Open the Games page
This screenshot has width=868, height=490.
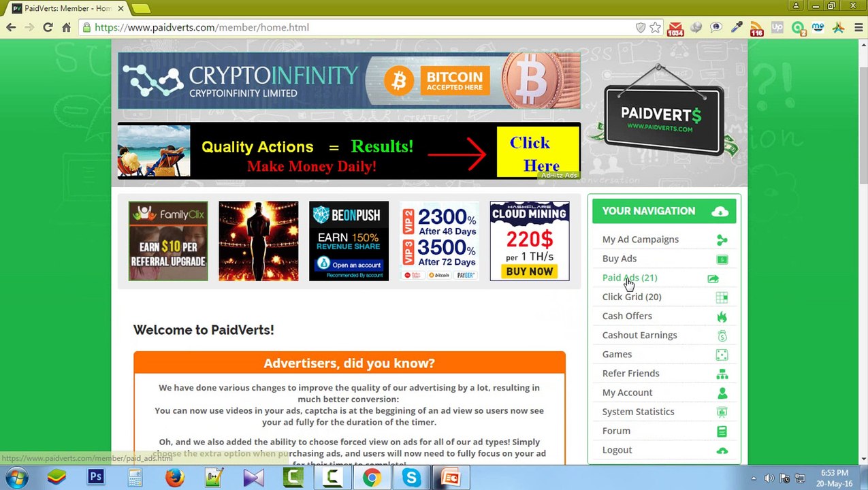pyautogui.click(x=617, y=354)
